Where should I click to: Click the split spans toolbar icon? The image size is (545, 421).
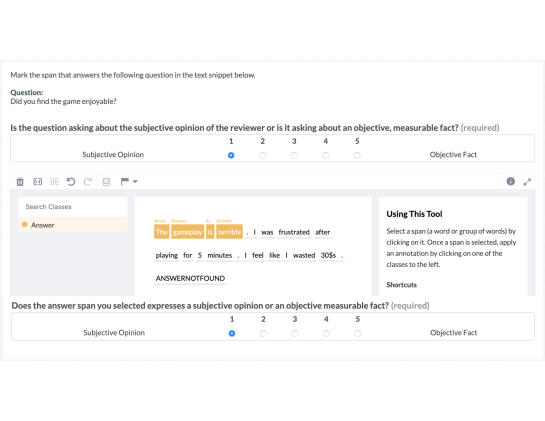click(x=54, y=181)
